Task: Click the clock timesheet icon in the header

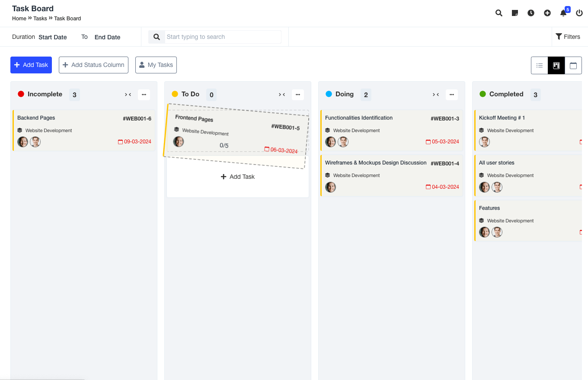Action: [531, 13]
